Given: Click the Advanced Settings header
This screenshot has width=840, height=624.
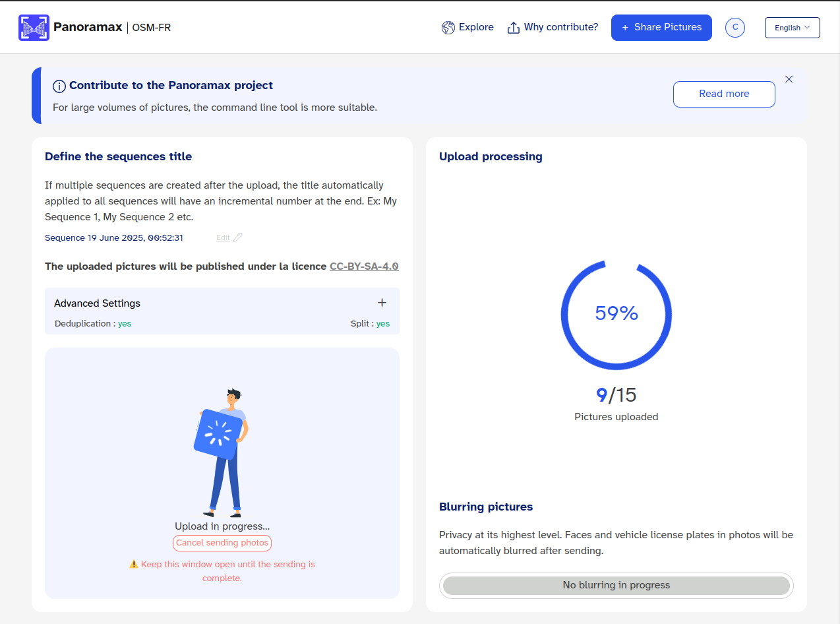Looking at the screenshot, I should pos(98,303).
